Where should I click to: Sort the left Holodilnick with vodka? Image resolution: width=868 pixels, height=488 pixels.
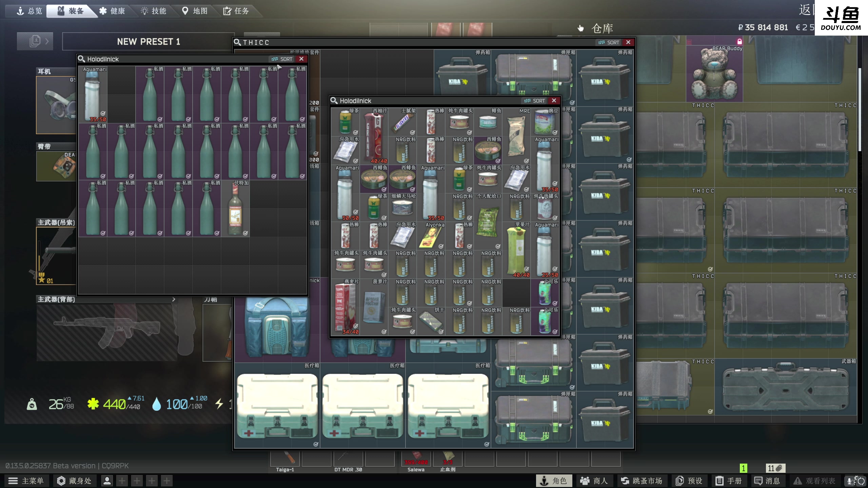click(x=282, y=59)
